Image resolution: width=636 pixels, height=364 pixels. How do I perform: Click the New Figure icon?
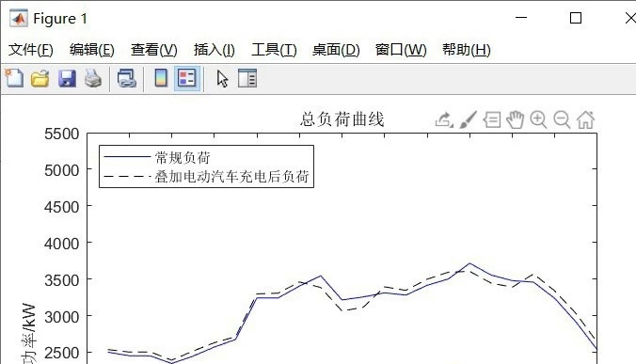14,78
